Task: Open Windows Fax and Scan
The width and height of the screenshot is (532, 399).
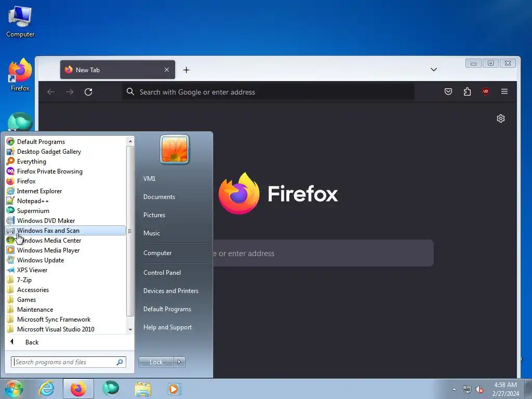Action: [x=65, y=230]
